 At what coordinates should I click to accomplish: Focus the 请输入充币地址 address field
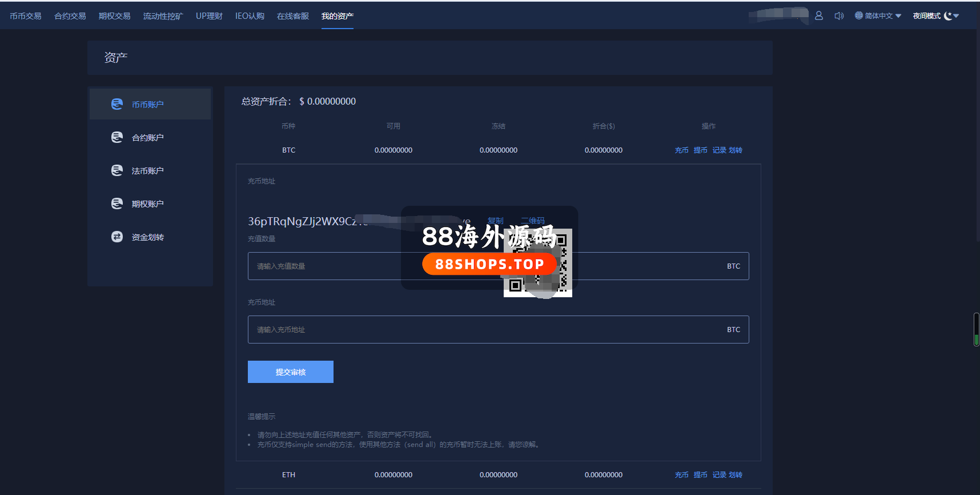[x=485, y=330]
